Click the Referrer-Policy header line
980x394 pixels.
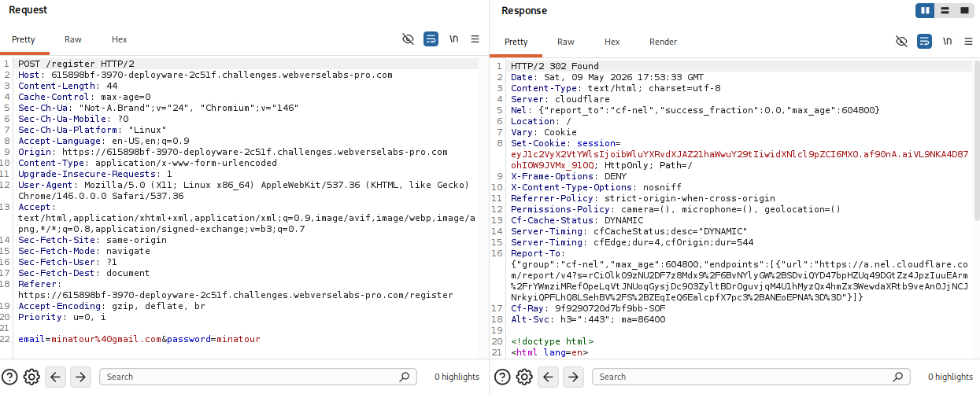point(643,198)
